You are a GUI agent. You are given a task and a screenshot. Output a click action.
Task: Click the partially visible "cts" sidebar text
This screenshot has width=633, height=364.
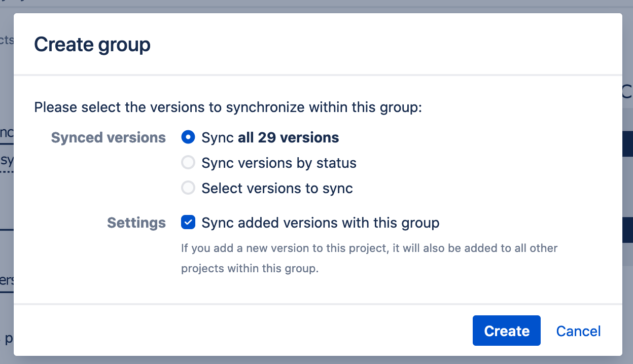tap(6, 40)
